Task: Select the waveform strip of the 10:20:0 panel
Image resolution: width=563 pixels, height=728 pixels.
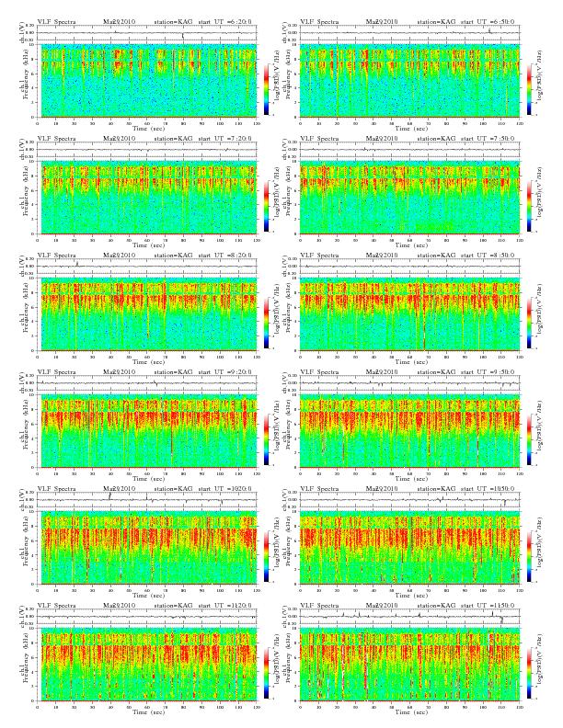Action: coord(147,500)
